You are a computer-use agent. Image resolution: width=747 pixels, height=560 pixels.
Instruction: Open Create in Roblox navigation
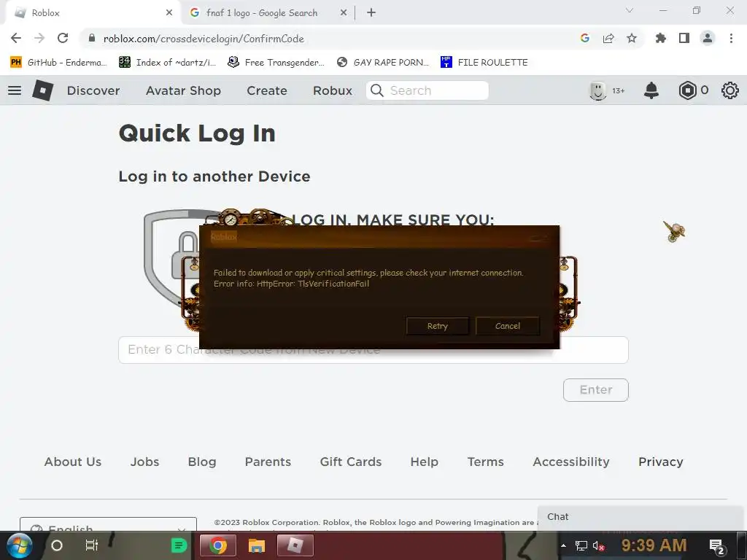267,90
